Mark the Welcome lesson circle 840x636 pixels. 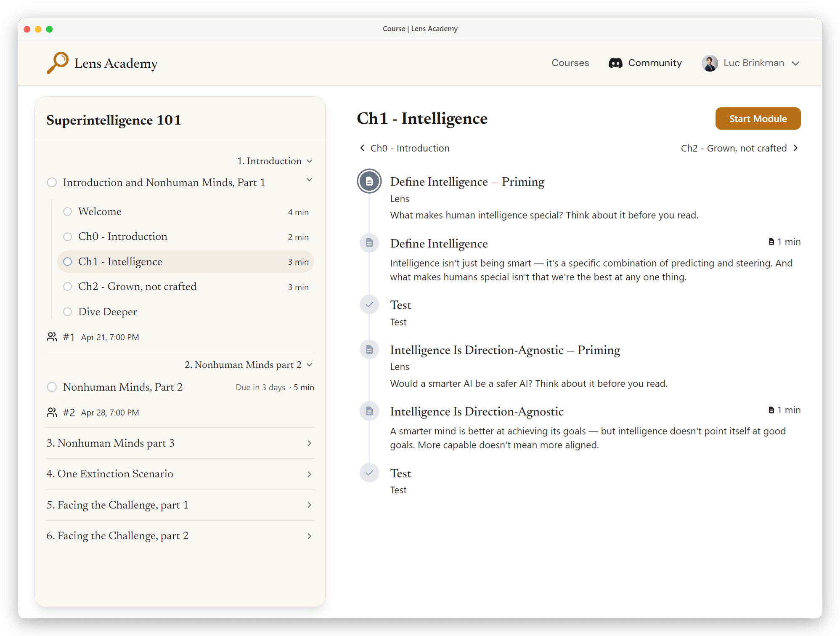(x=68, y=212)
